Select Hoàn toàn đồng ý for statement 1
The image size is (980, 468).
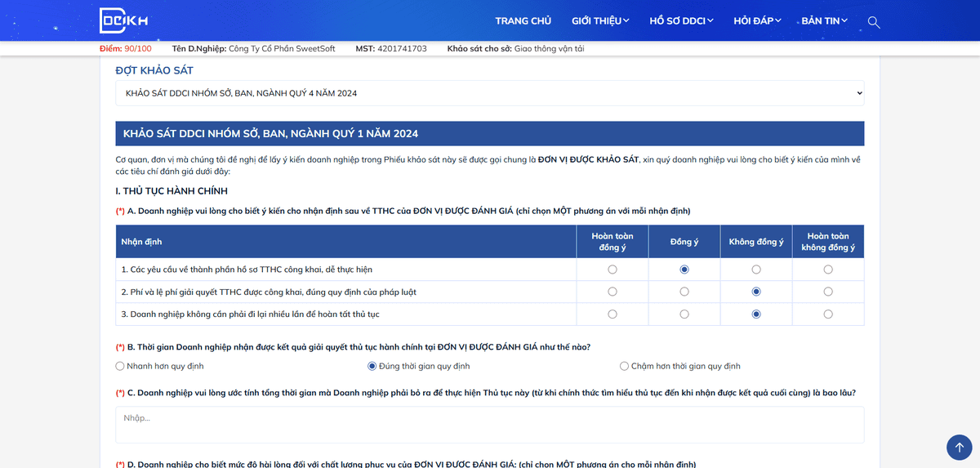coord(612,270)
